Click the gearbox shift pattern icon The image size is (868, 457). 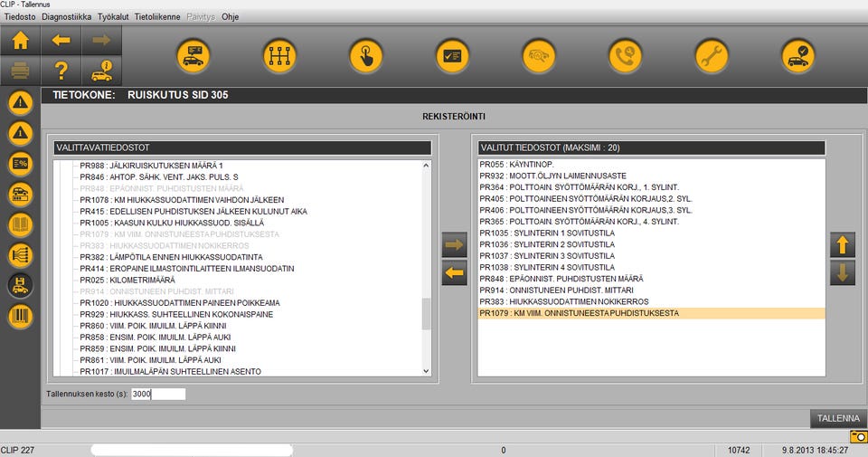point(279,56)
